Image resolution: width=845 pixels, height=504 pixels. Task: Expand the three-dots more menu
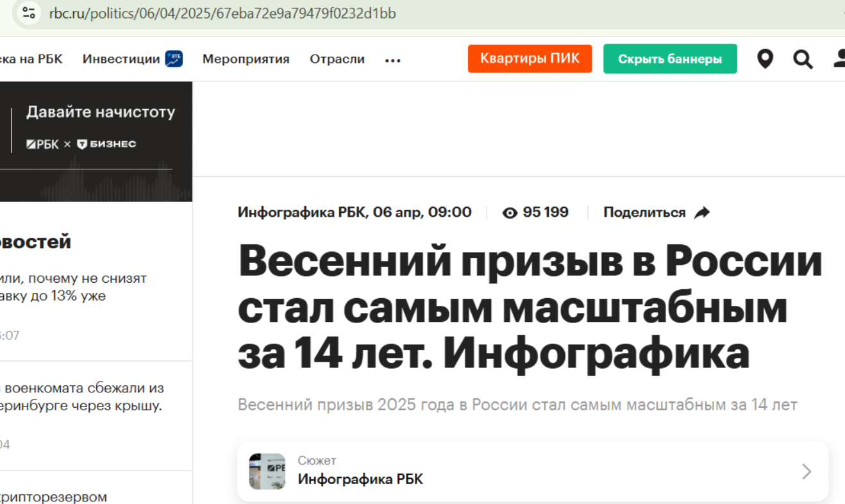point(393,60)
